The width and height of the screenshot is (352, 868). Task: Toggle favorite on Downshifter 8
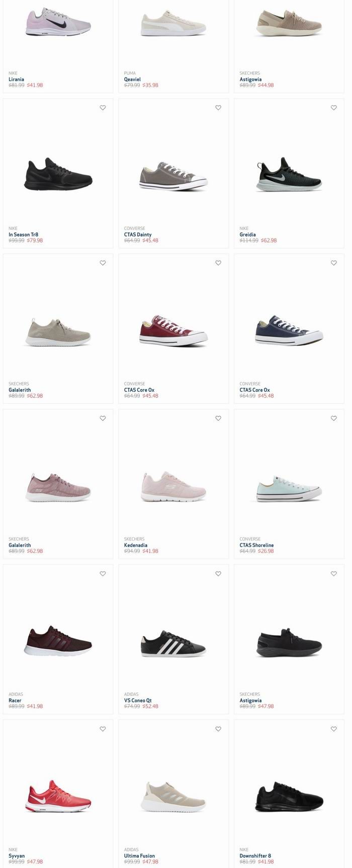pyautogui.click(x=334, y=729)
